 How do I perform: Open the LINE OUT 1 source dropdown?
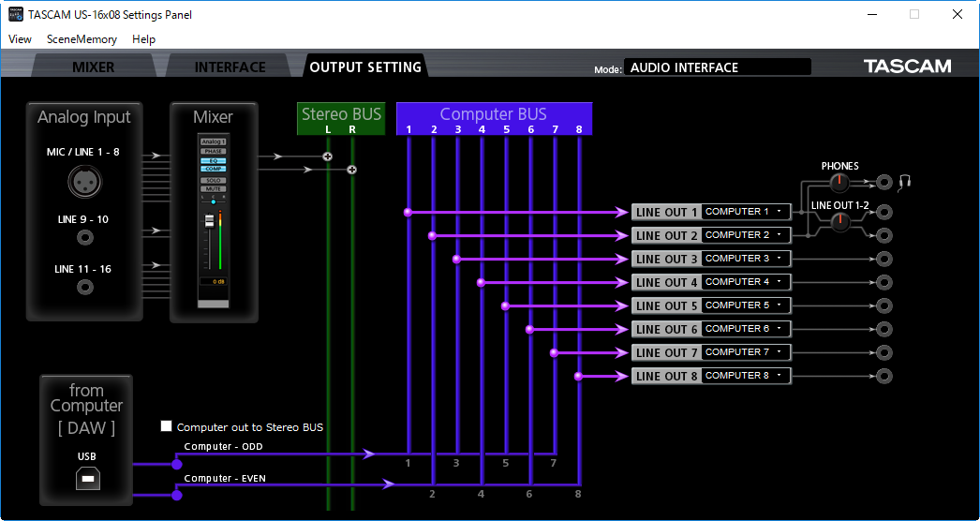[x=747, y=212]
